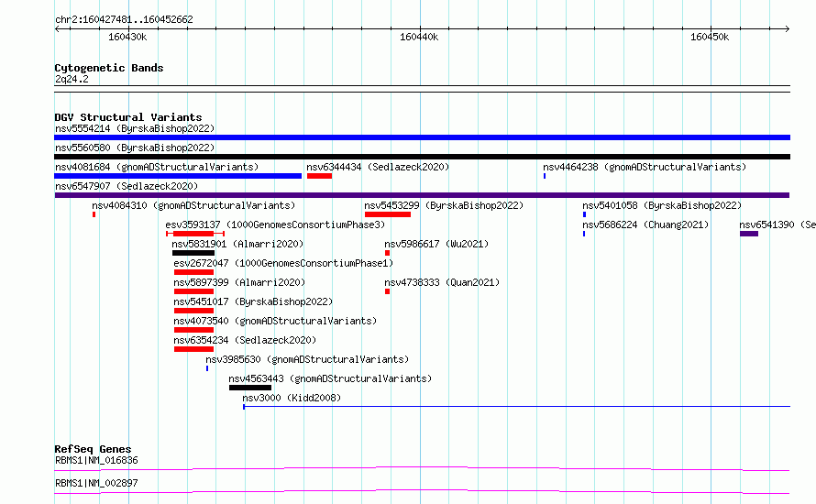Click nsv6354234 (Sedlazeck2020) label
Screen dimensions: 816x504
(245, 340)
